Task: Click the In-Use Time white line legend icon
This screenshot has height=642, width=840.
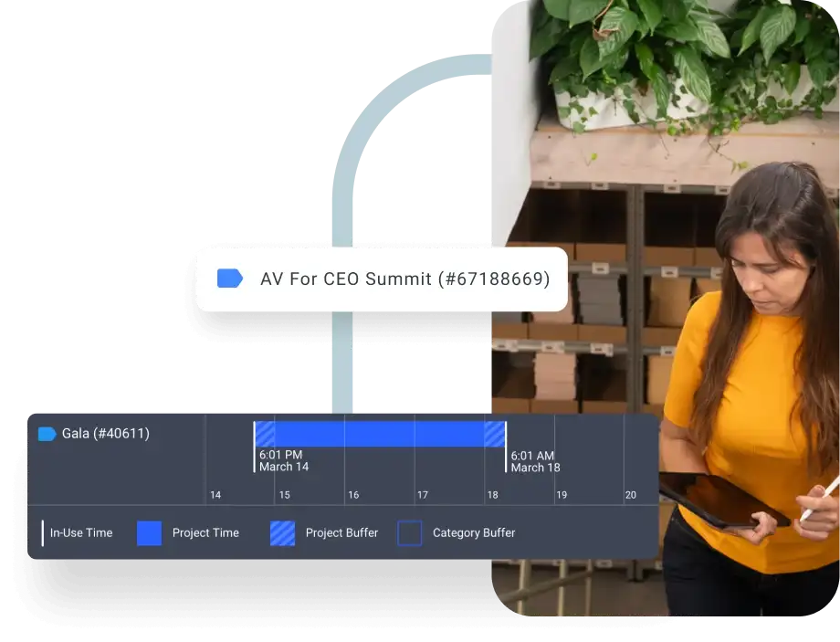Action: tap(43, 533)
